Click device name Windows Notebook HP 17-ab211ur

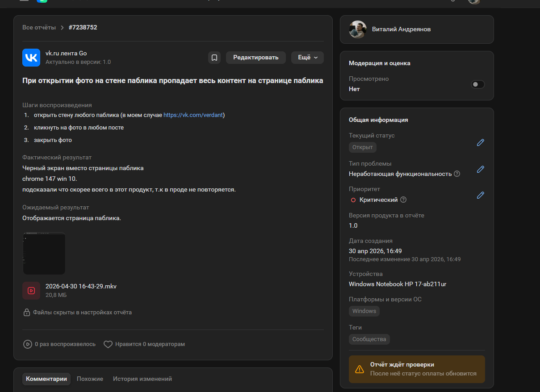click(x=398, y=284)
